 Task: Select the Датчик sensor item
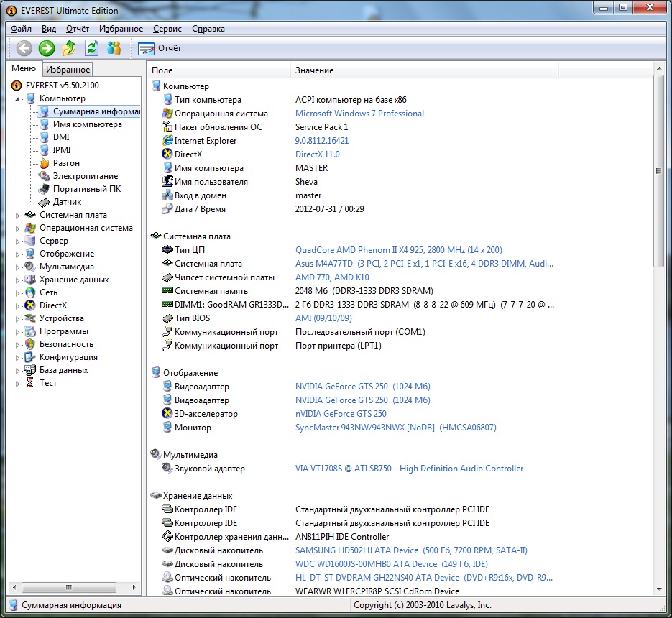click(x=67, y=202)
